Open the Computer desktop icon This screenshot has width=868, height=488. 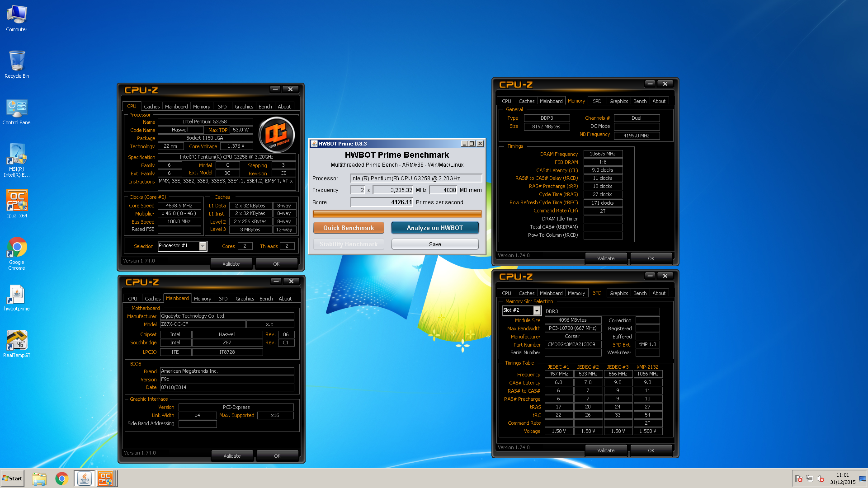[x=17, y=19]
